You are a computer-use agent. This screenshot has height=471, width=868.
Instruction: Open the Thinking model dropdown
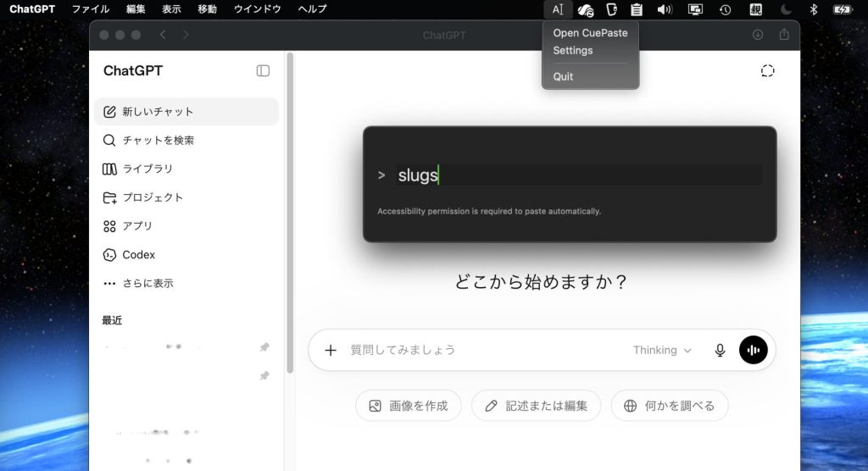tap(662, 350)
